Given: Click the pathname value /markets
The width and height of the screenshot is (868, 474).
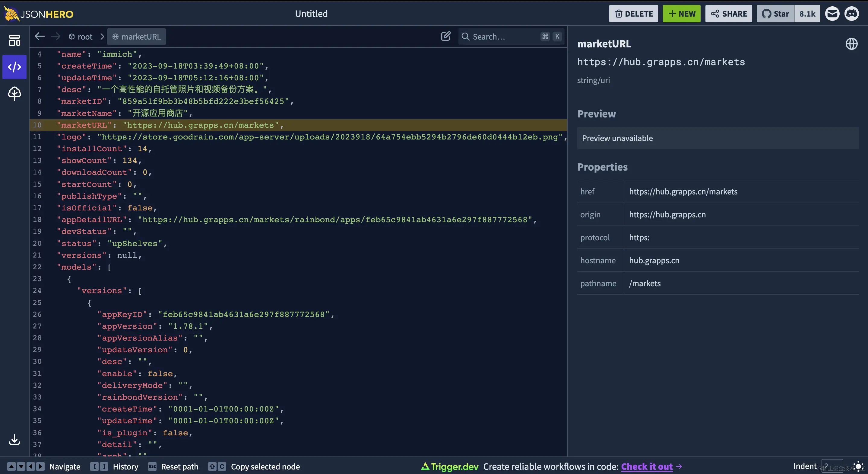Looking at the screenshot, I should pos(645,283).
